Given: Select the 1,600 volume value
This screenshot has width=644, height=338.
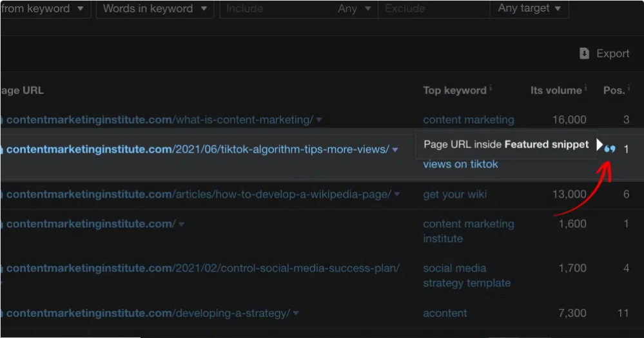Looking at the screenshot, I should (x=572, y=224).
